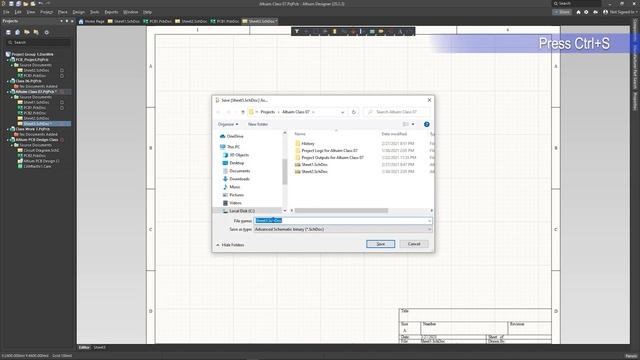Open the Project menu
The image size is (640, 360).
[46, 12]
